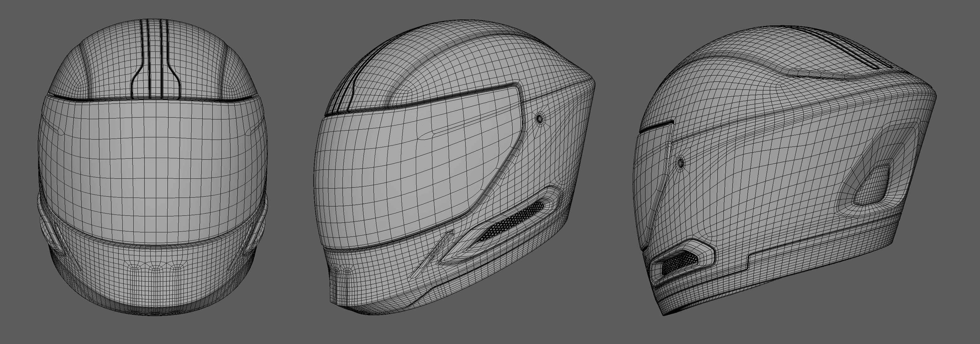Select the visor pivot screw on middle helmet

point(539,119)
